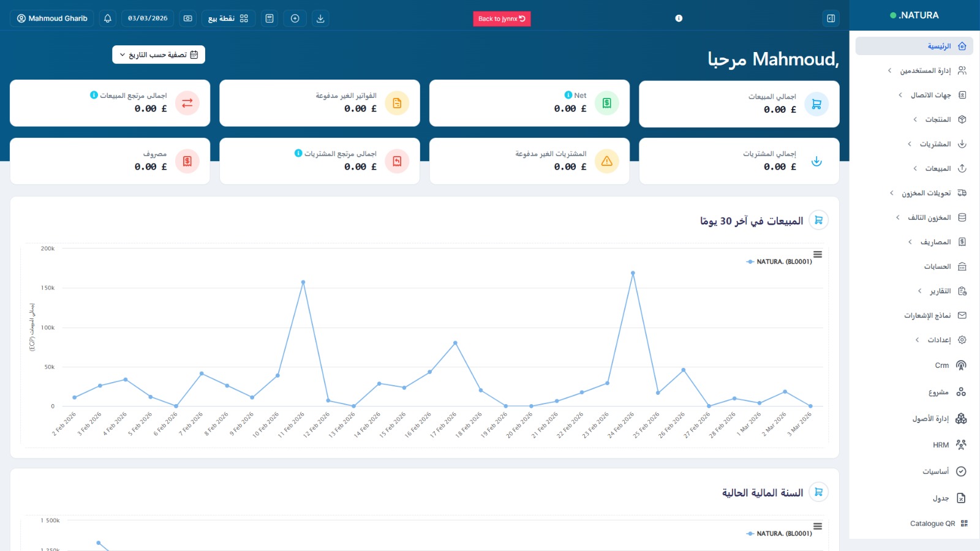Click the مصروف expense icon

187,161
